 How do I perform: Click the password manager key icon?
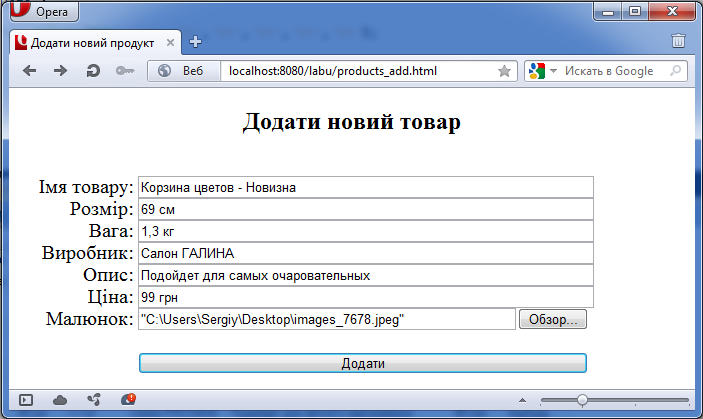(125, 71)
